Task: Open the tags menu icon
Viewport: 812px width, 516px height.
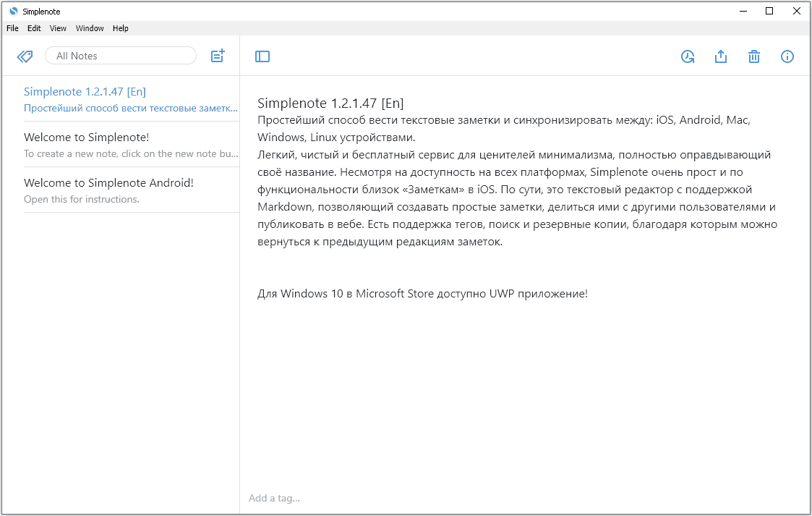Action: 25,56
